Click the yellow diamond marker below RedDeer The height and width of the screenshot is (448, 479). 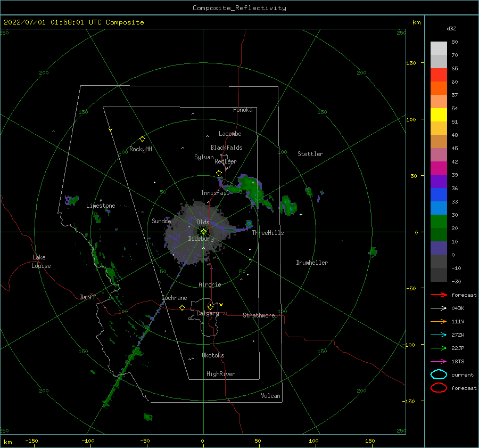pyautogui.click(x=219, y=173)
